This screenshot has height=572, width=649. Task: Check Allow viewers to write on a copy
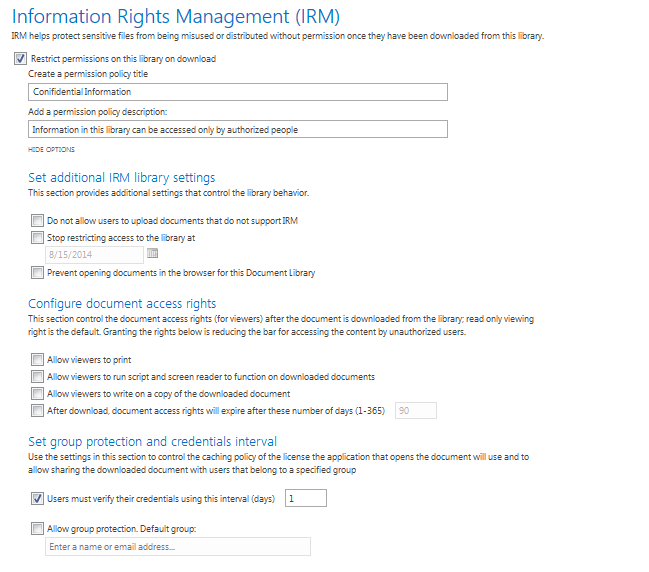coord(37,393)
